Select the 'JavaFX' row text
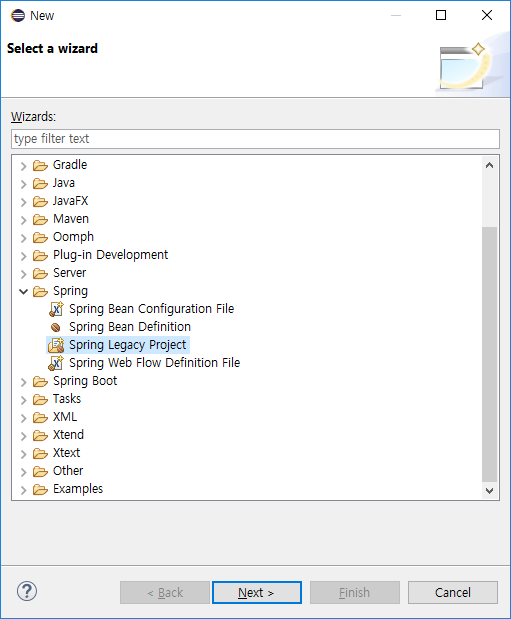 coord(70,201)
